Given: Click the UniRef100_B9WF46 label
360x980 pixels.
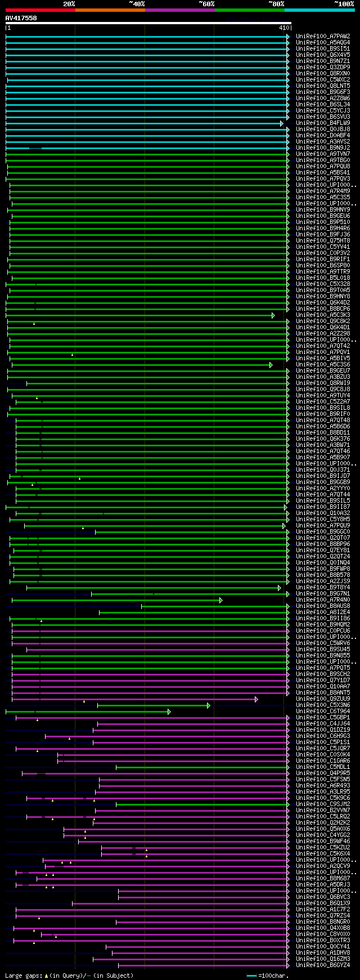Looking at the screenshot, I should [323, 842].
